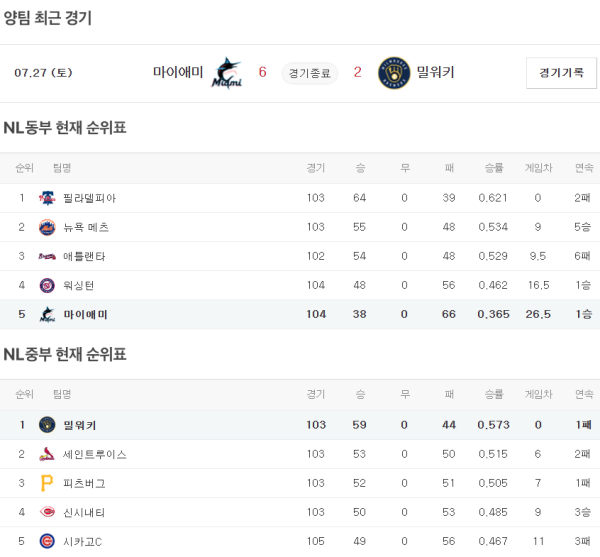Open the 뉴욕 메츠 team link
The width and height of the screenshot is (600, 557).
86,227
